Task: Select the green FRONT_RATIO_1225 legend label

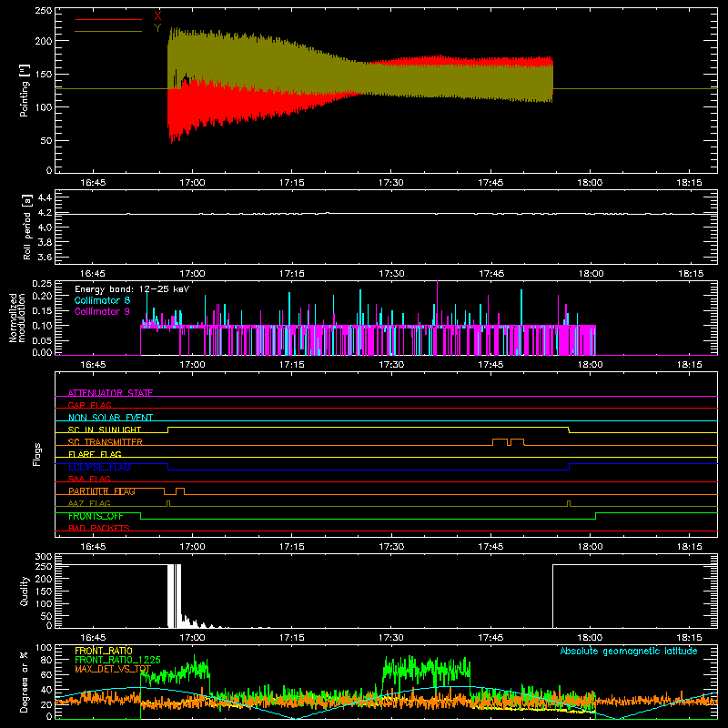Action: [x=117, y=660]
